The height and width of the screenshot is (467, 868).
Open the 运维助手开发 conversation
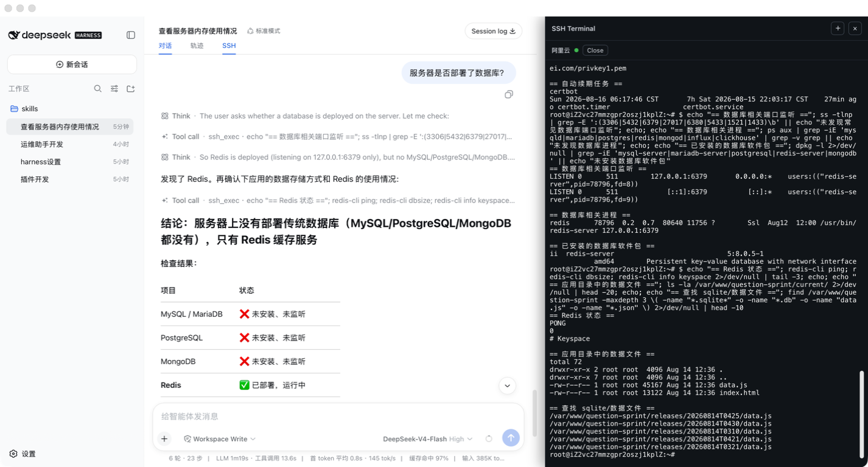[70, 144]
